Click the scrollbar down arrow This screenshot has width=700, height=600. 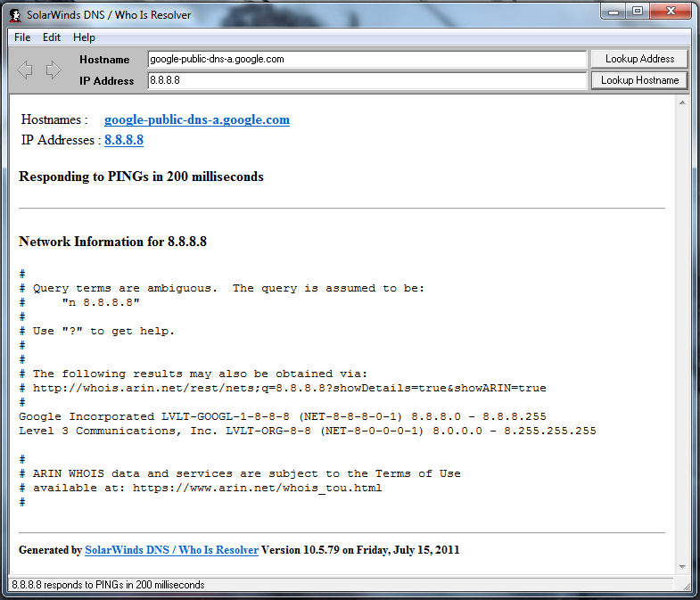click(681, 567)
